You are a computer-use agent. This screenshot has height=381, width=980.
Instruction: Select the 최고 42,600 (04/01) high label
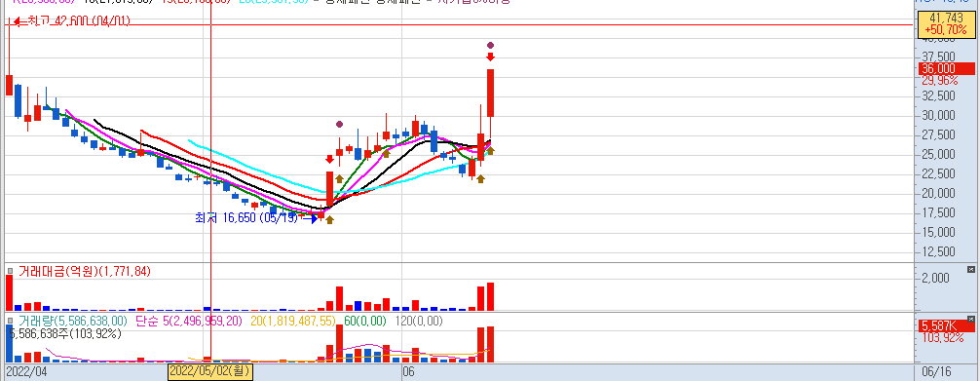click(79, 21)
